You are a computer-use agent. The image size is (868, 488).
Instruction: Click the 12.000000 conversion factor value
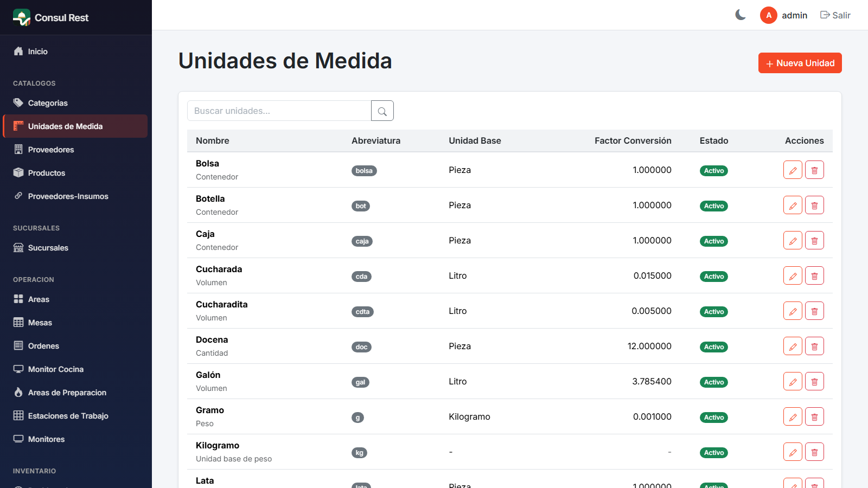click(649, 346)
